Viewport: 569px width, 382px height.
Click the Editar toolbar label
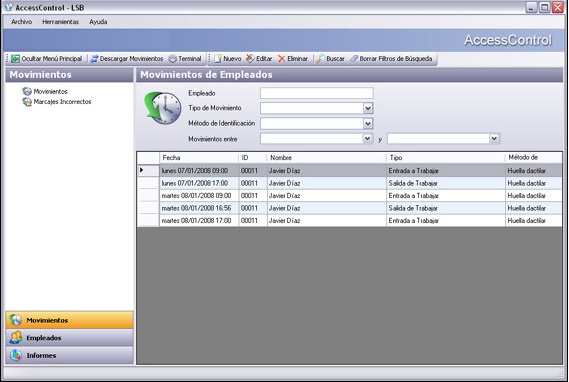click(x=264, y=59)
